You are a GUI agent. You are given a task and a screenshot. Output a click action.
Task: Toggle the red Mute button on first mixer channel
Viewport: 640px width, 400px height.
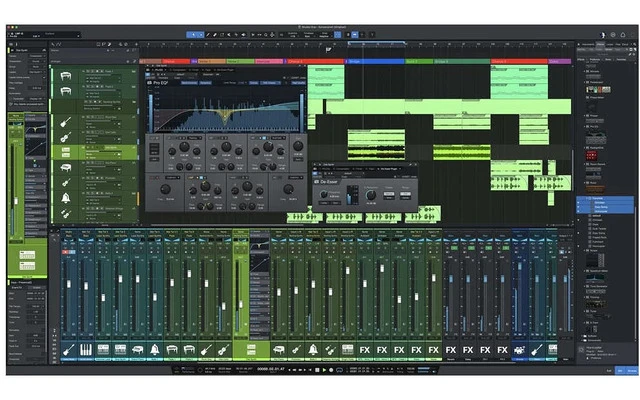65,252
